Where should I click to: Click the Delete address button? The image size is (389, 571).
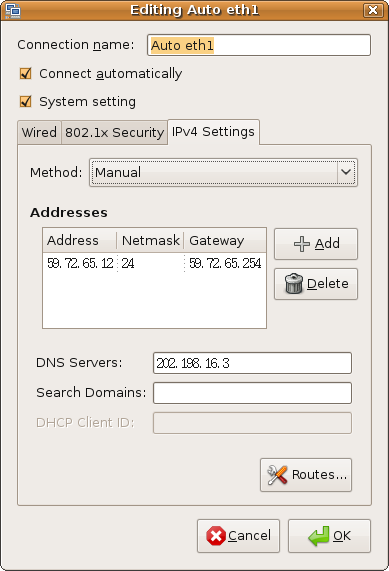click(316, 284)
